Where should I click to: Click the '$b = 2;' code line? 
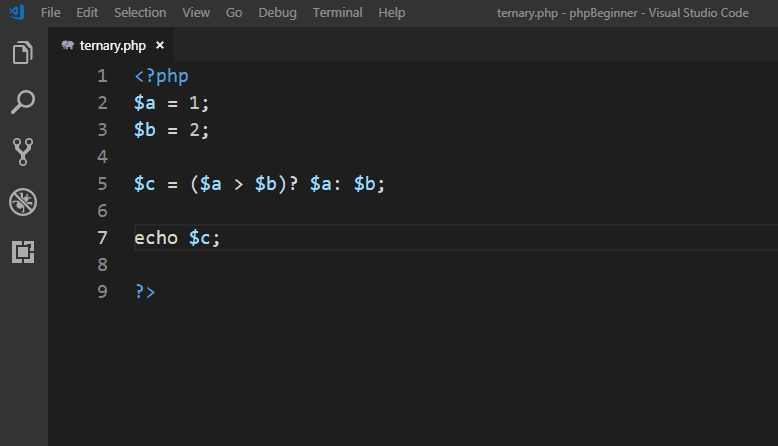point(172,130)
